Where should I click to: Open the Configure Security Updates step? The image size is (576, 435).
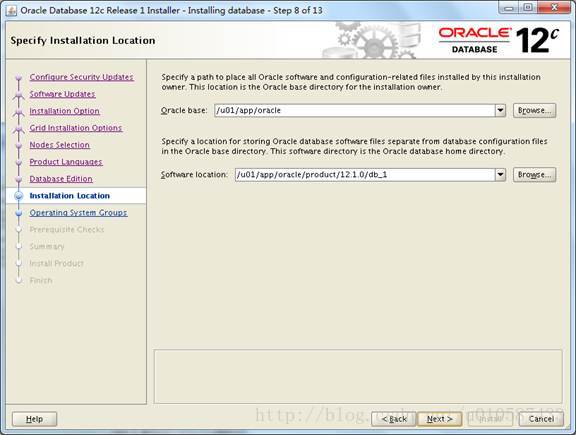point(82,77)
